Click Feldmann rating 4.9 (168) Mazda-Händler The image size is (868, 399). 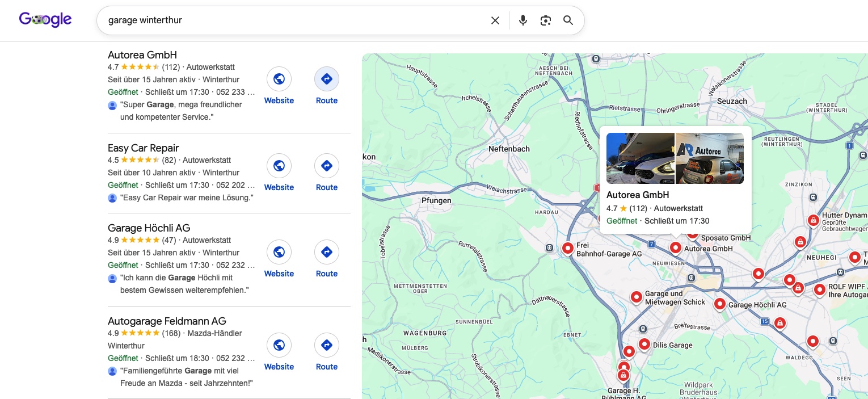(x=175, y=333)
